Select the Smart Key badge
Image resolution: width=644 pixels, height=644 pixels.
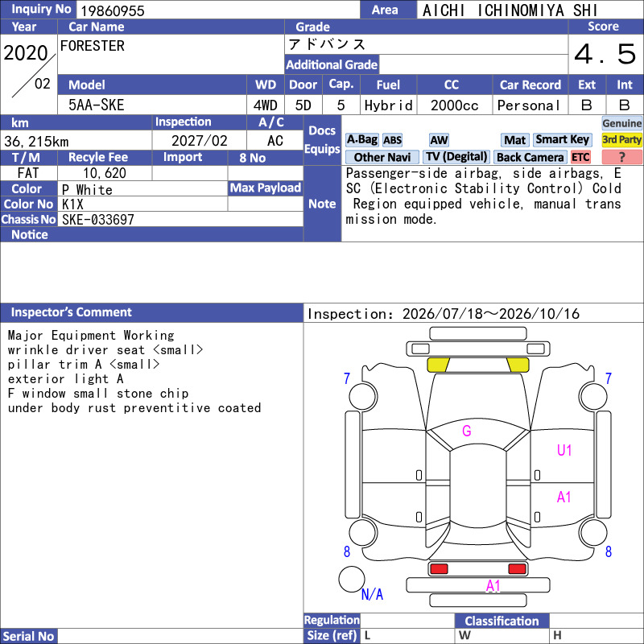562,139
